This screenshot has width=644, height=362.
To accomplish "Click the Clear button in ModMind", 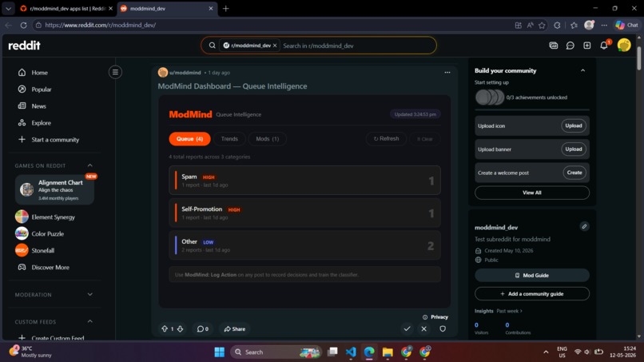I will [425, 139].
